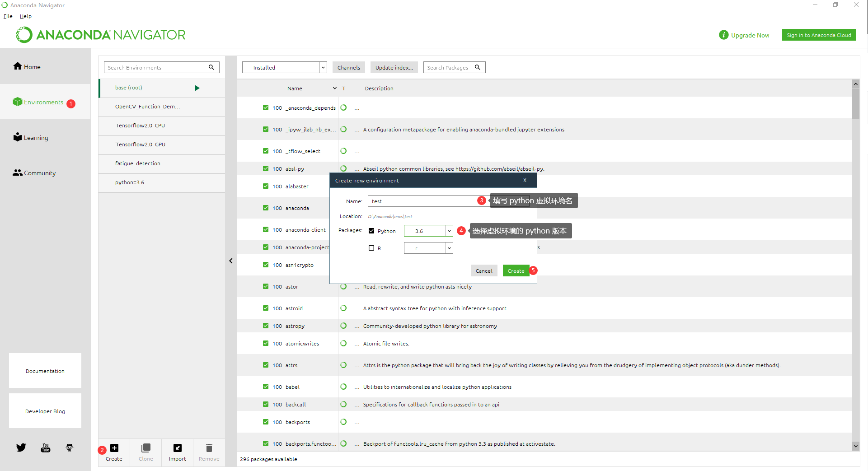Viewport: 868px width, 471px height.
Task: Open the R version dropdown
Action: click(x=428, y=248)
